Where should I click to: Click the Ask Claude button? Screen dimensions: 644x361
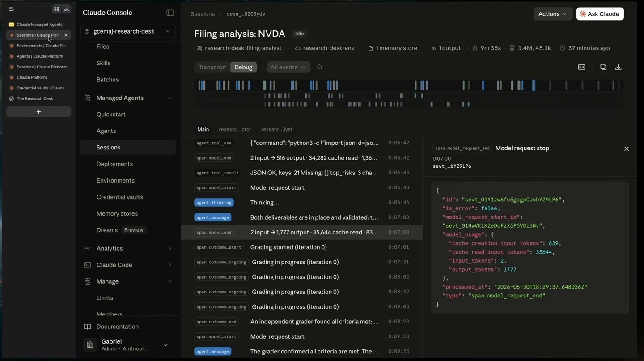[600, 14]
